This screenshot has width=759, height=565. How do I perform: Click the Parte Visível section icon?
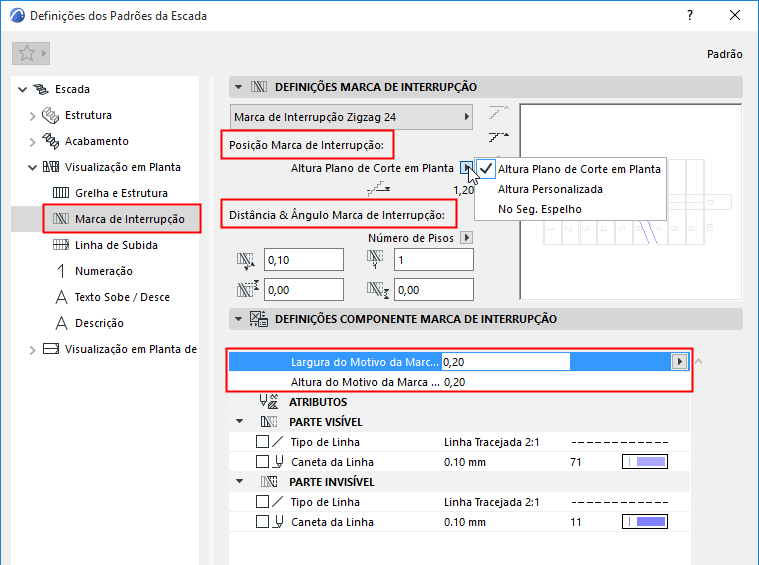click(x=269, y=422)
